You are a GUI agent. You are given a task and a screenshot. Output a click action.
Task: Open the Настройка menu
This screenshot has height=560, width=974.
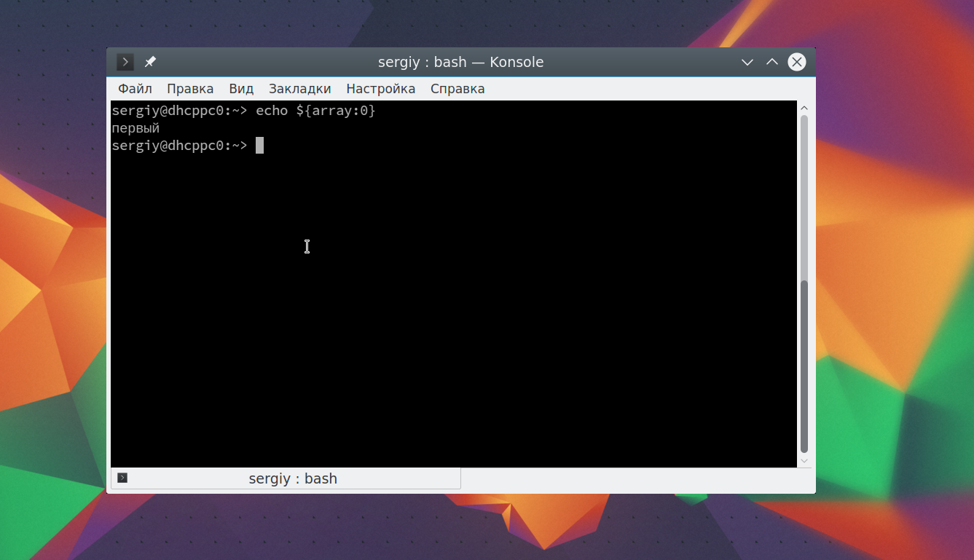click(380, 89)
